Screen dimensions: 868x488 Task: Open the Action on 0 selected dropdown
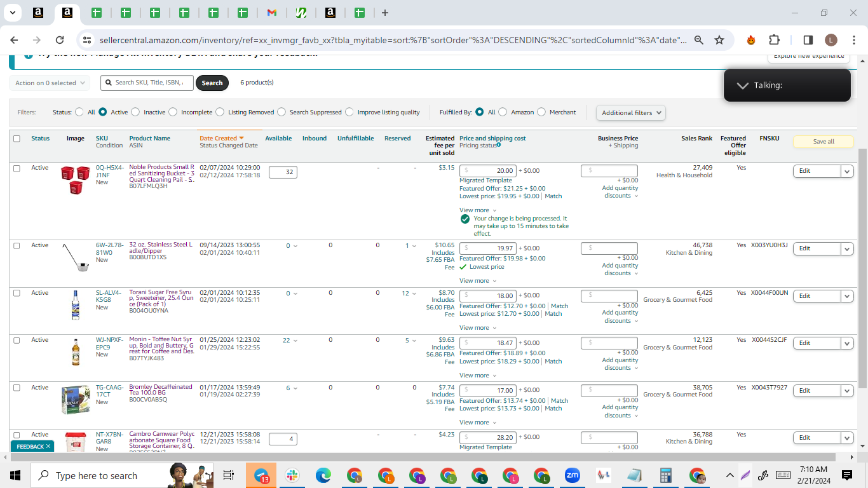pyautogui.click(x=50, y=83)
